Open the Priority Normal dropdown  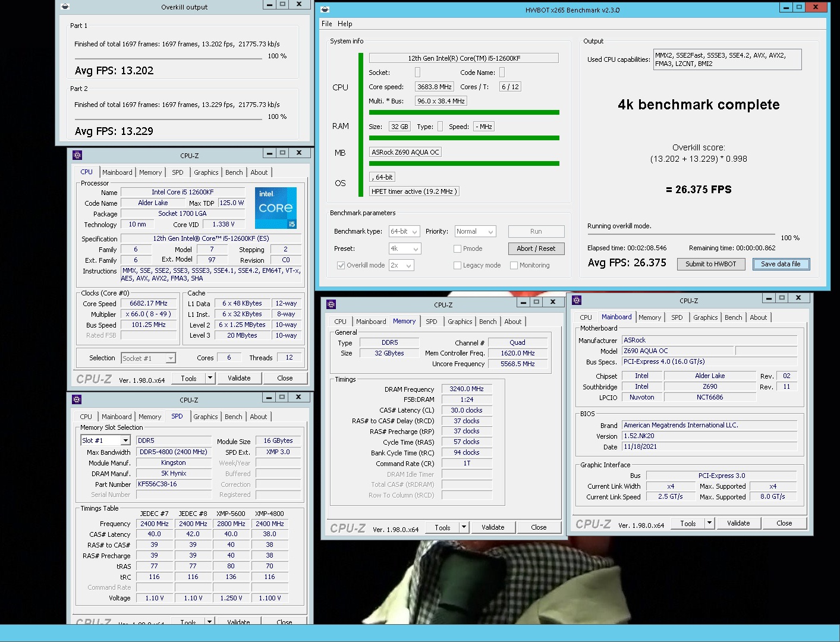pyautogui.click(x=476, y=231)
